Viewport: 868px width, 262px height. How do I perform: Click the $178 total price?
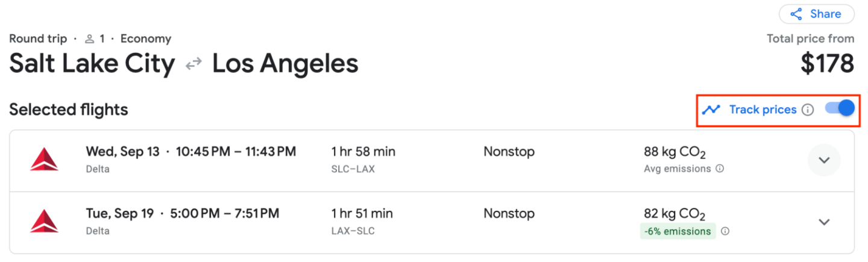pos(827,63)
